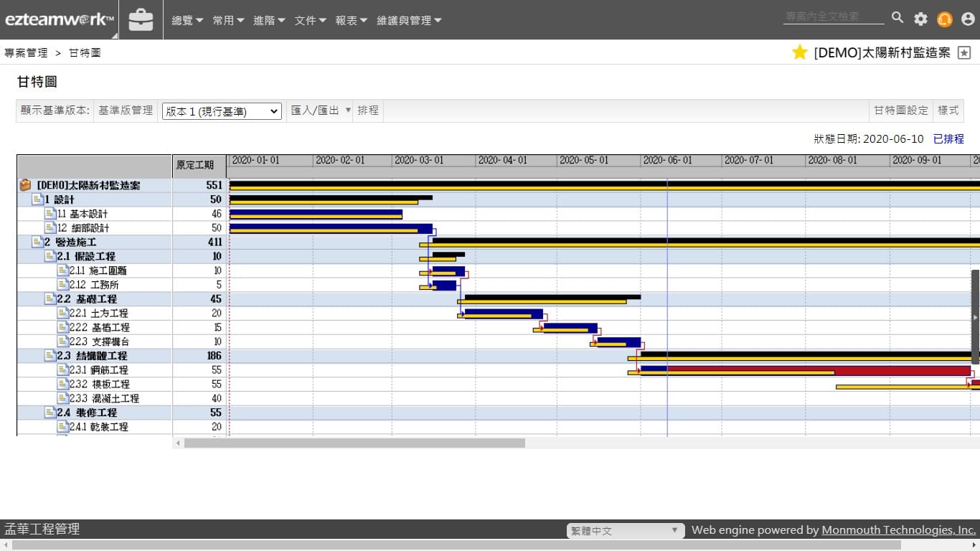Click the 專案管理 breadcrumb link

tap(26, 53)
